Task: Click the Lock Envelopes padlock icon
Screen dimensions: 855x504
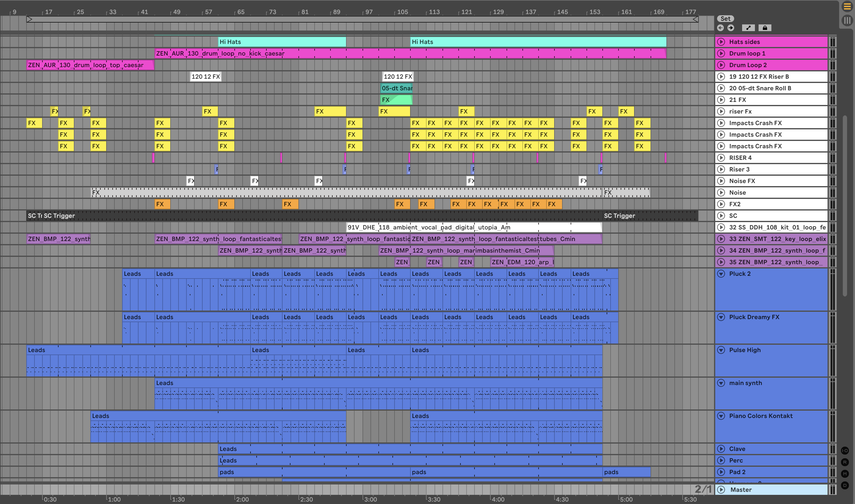Action: [765, 28]
